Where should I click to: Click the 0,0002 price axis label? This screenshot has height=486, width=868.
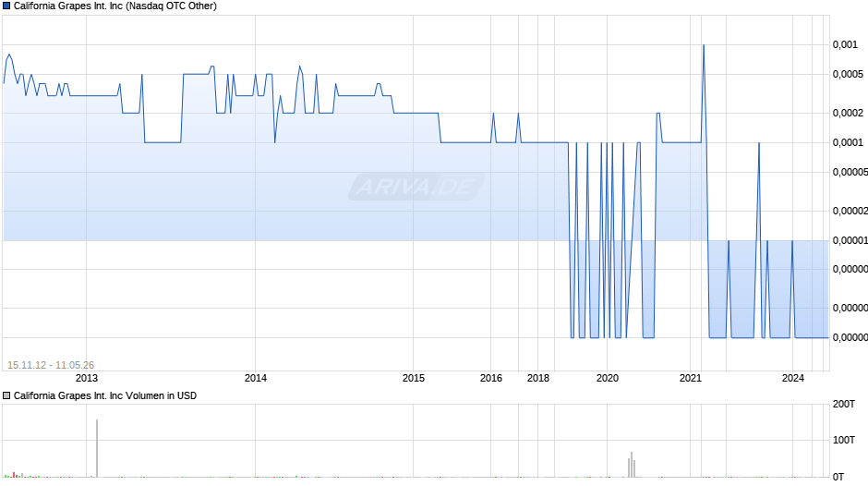coord(848,113)
